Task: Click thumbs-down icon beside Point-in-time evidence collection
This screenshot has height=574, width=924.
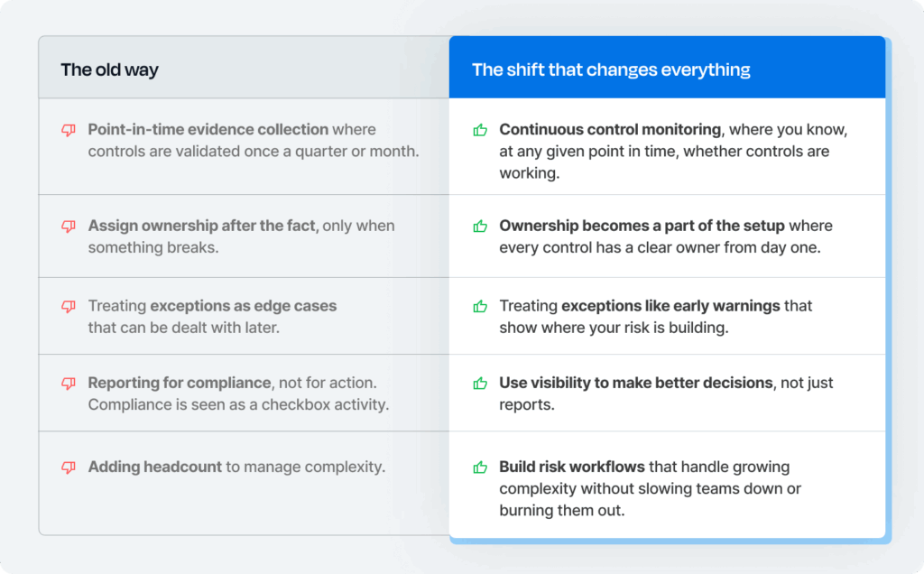Action: [69, 130]
